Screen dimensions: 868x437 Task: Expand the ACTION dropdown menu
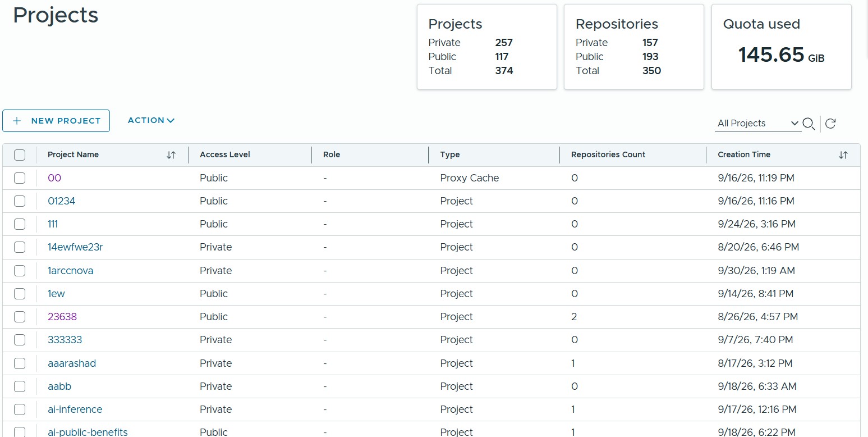click(x=151, y=120)
